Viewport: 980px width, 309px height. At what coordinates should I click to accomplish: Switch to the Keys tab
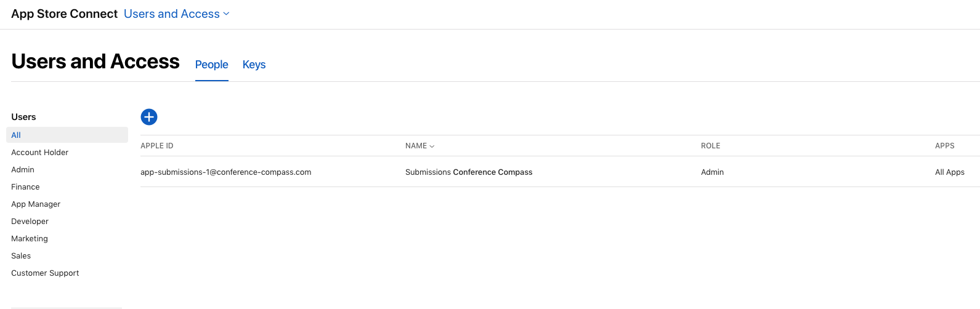[x=254, y=65]
